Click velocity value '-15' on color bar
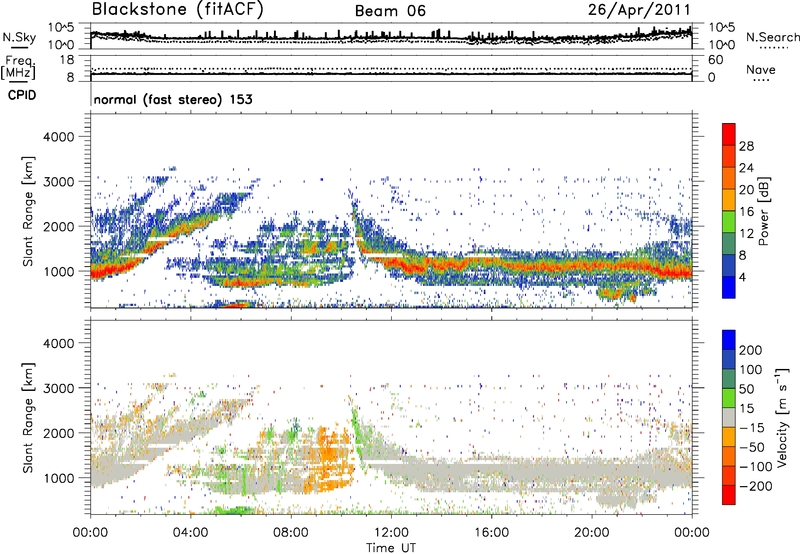800x554 pixels. pyautogui.click(x=752, y=427)
